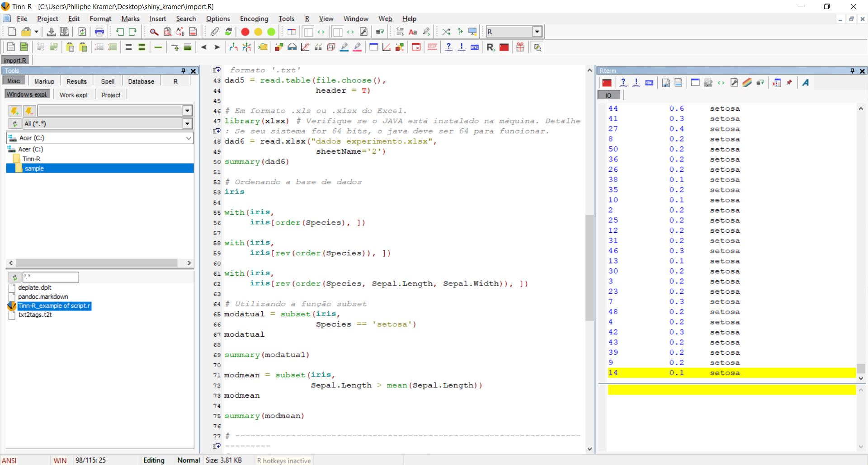Click the Save file icon

pyautogui.click(x=51, y=32)
